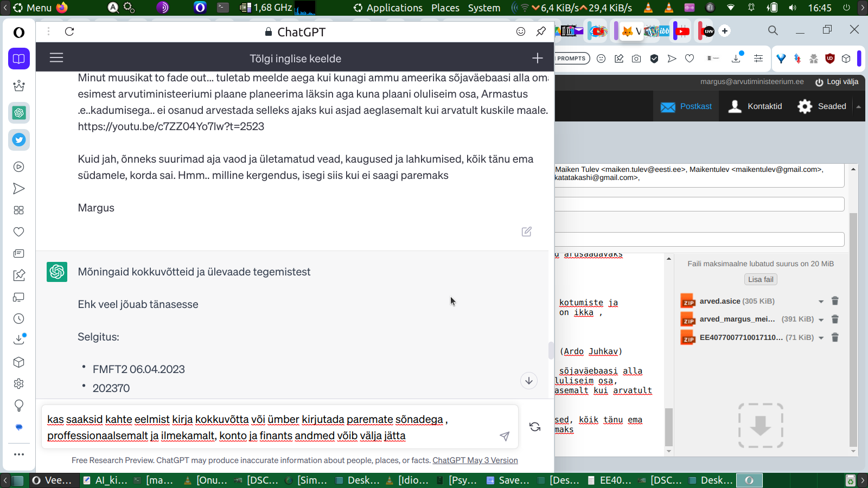The image size is (868, 488).
Task: Open the Kontaktid tab
Action: [755, 106]
